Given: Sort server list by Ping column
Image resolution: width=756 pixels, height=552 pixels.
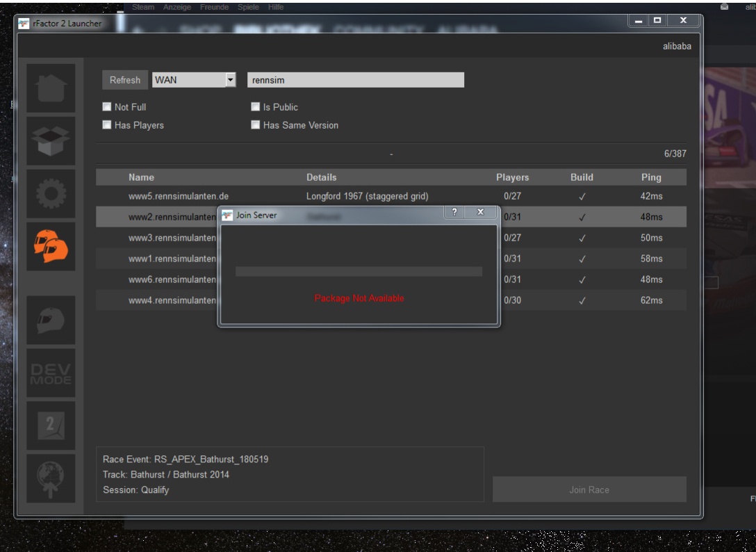Looking at the screenshot, I should [651, 177].
